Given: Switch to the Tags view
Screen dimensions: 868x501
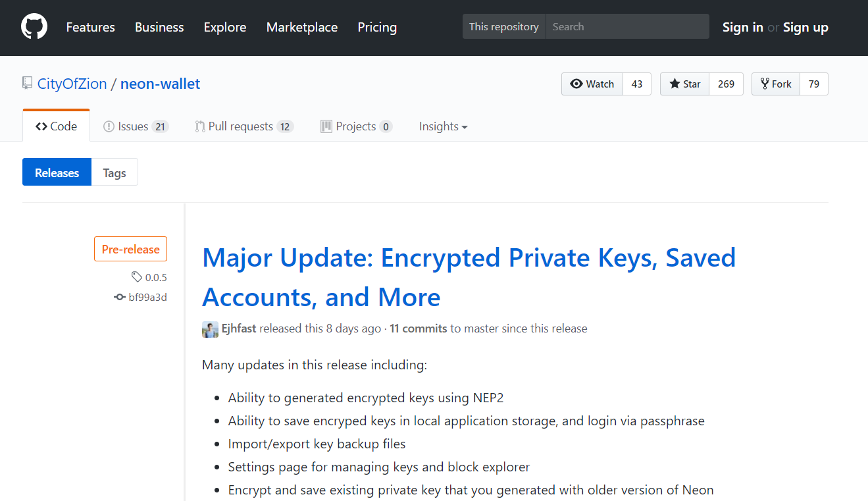Looking at the screenshot, I should coord(115,172).
